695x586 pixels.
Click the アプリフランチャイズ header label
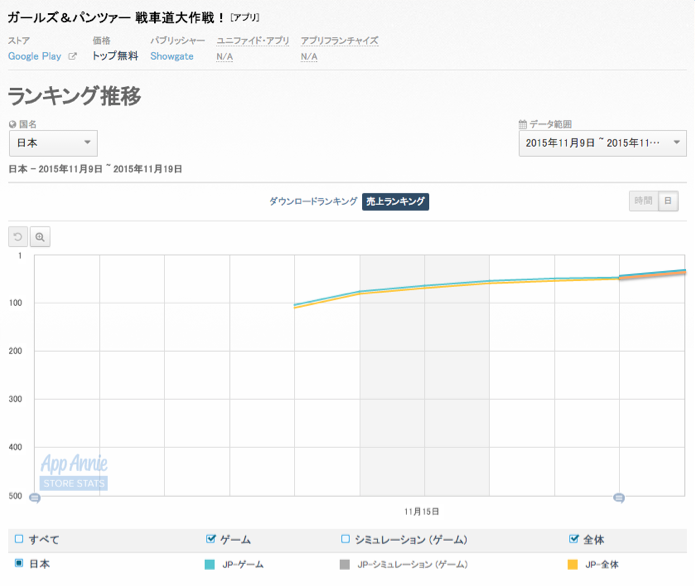340,41
